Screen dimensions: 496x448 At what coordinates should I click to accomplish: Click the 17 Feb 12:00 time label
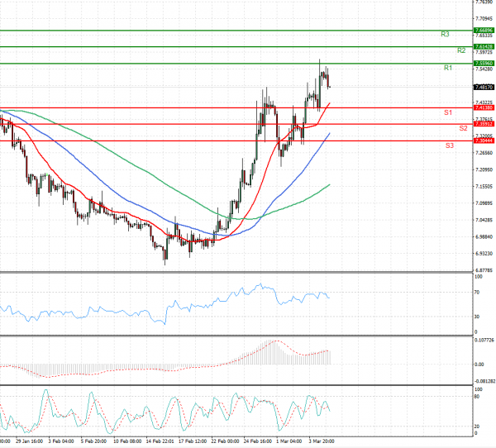(x=193, y=441)
